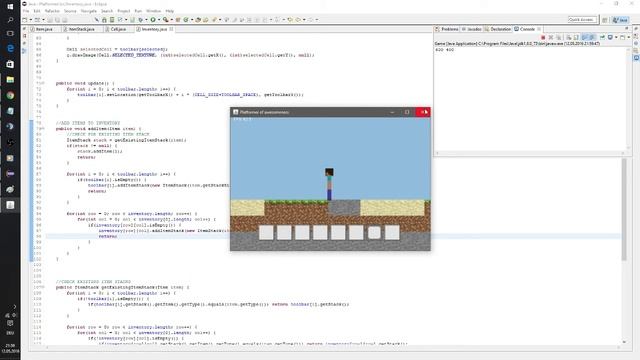The image size is (640, 360).
Task: Click the Open Perspective icon
Action: coord(605,20)
